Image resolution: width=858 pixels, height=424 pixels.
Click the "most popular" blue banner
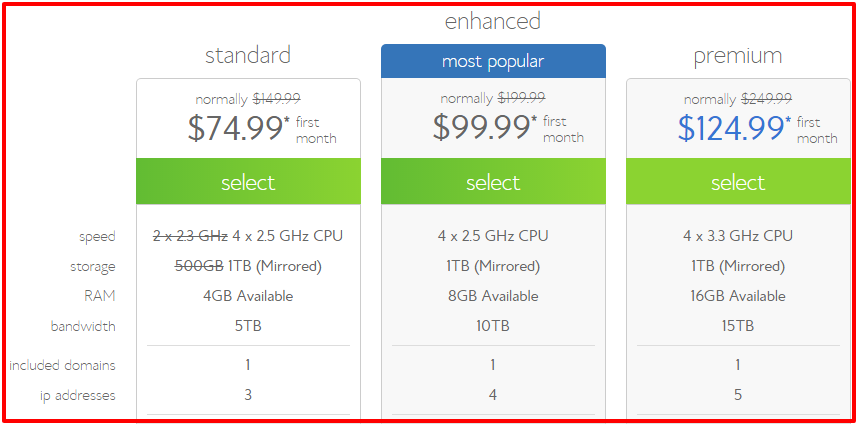[x=493, y=62]
